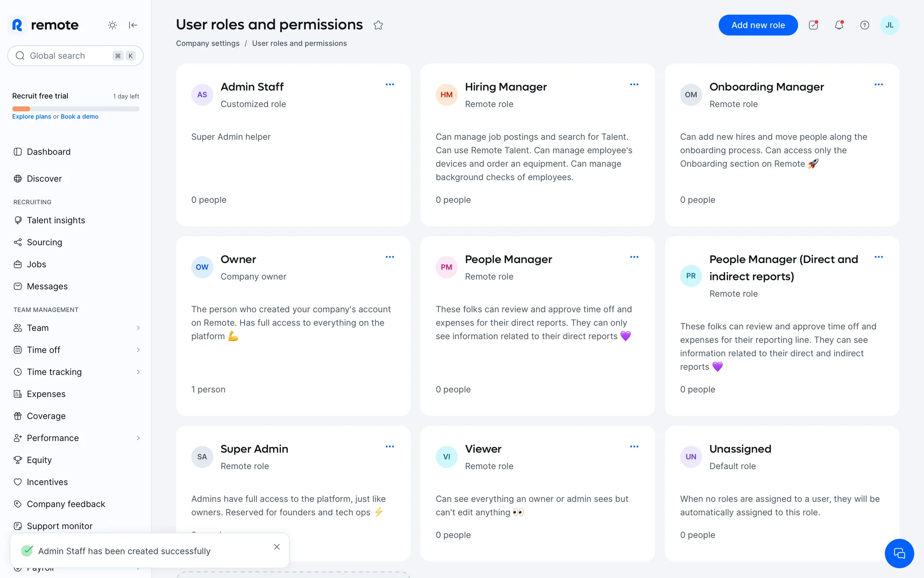
Task: Expand the Performance menu chevron
Action: coord(138,438)
